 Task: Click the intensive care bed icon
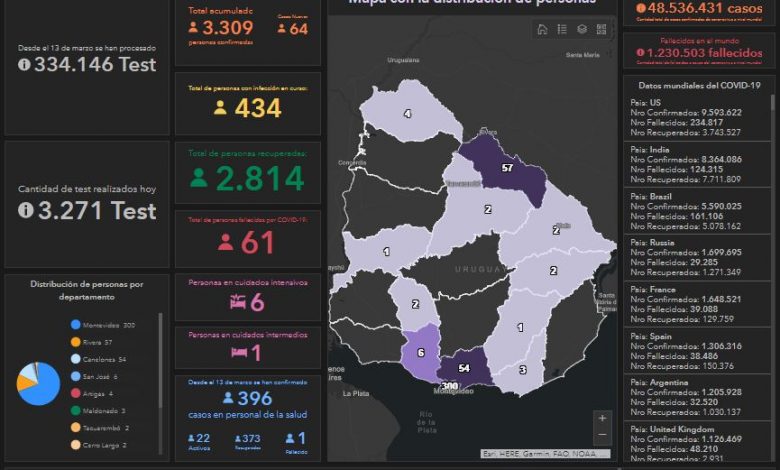[x=238, y=303]
